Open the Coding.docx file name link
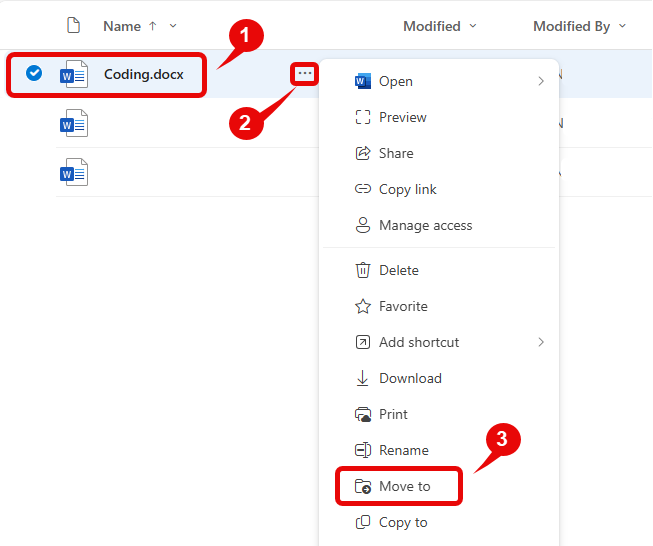The width and height of the screenshot is (653, 546). pyautogui.click(x=143, y=74)
